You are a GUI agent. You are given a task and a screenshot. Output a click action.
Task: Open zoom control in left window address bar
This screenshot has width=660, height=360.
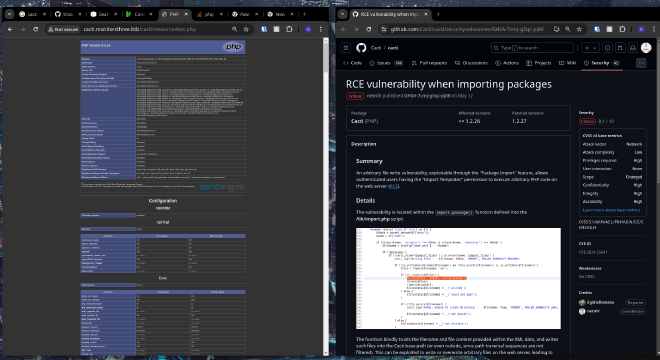(234, 29)
